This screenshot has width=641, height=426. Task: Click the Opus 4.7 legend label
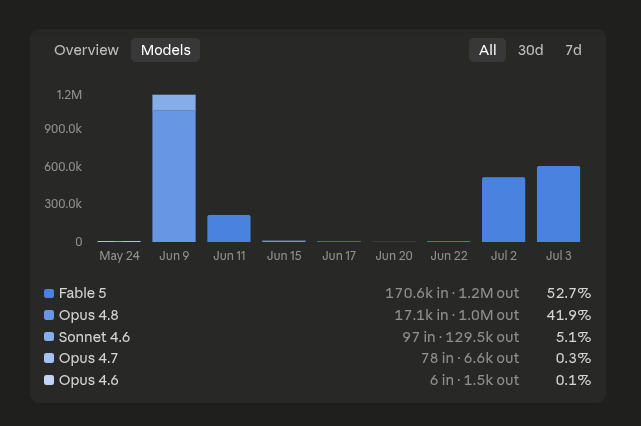pyautogui.click(x=88, y=359)
